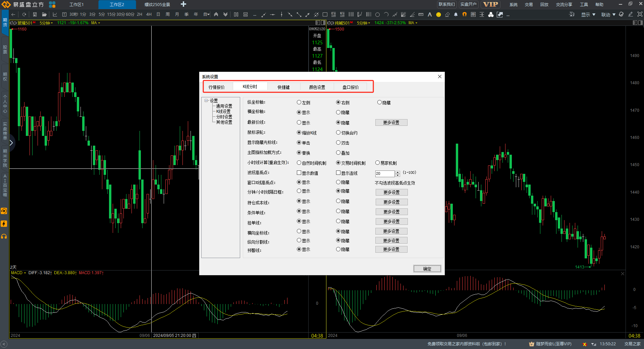This screenshot has height=349, width=644.
Task: Open the MA indicator dropdown for 玻璃501
Action: (x=96, y=23)
